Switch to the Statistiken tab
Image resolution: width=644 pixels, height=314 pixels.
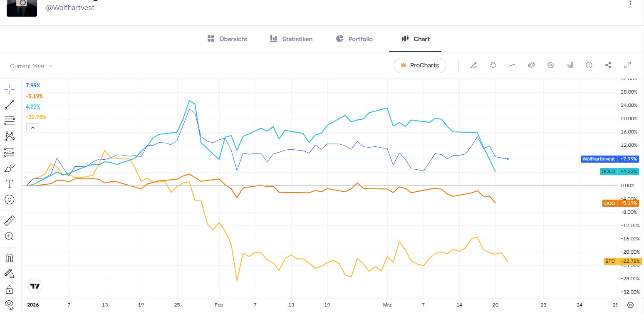tap(291, 39)
